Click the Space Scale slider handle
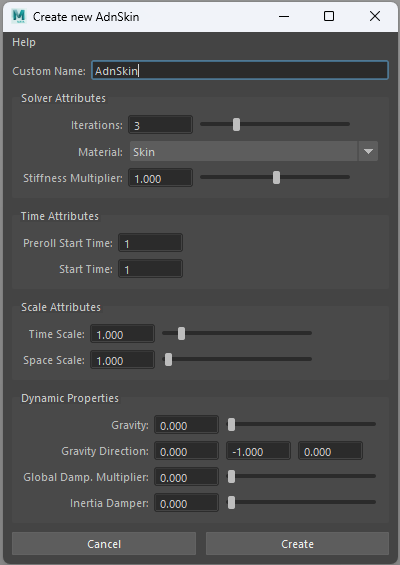Screen dimensions: 400x565 (168, 360)
